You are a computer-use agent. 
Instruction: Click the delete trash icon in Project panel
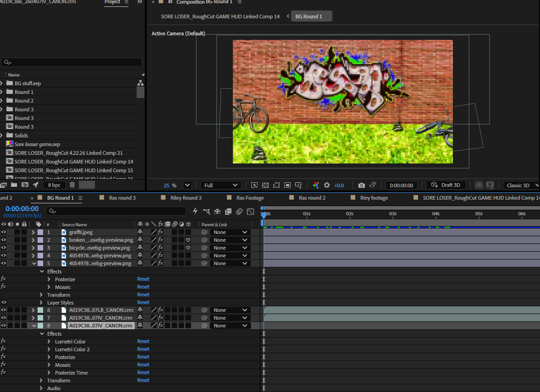(x=72, y=185)
